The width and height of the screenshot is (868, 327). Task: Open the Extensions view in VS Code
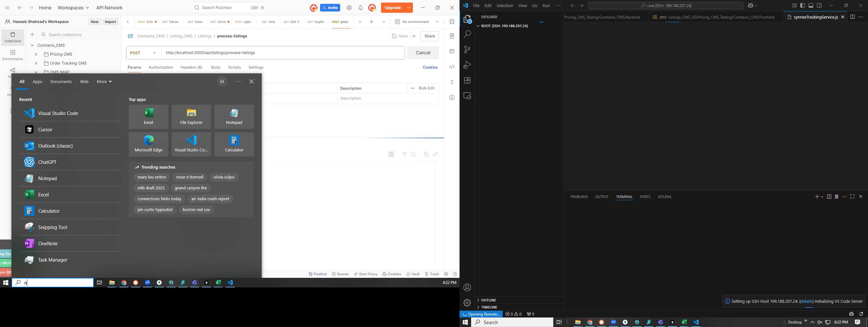coord(467,80)
